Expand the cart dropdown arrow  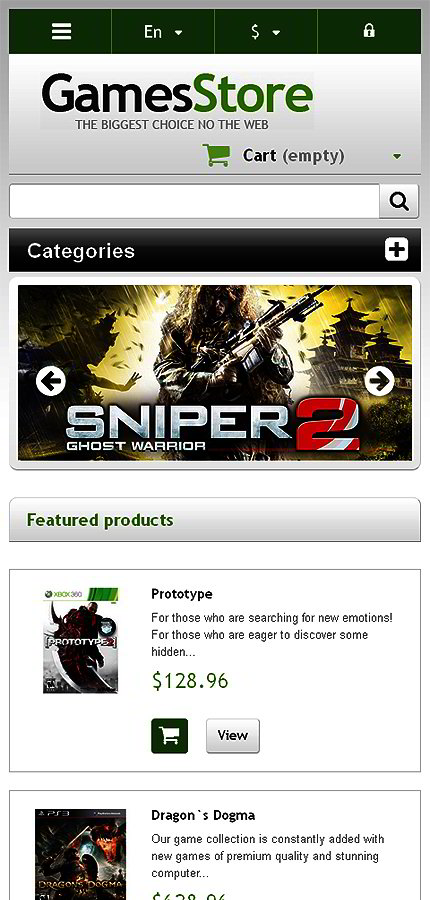pos(397,156)
